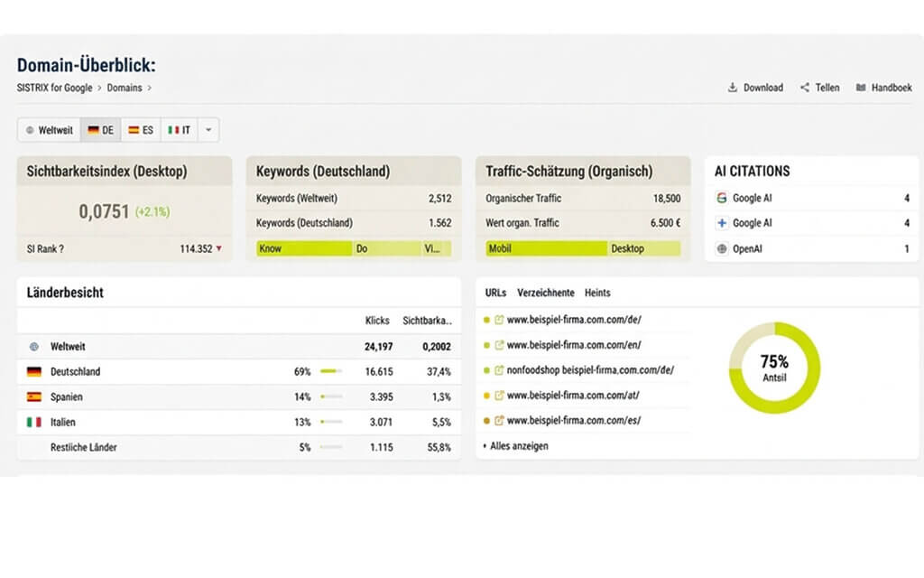Click the Download button label
Screen dimensions: 924x578
763,88
